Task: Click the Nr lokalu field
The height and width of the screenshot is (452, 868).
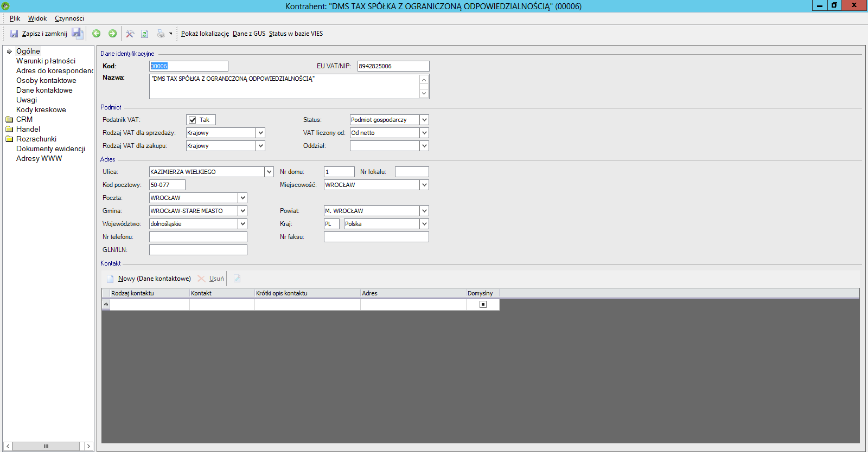Action: tap(412, 172)
